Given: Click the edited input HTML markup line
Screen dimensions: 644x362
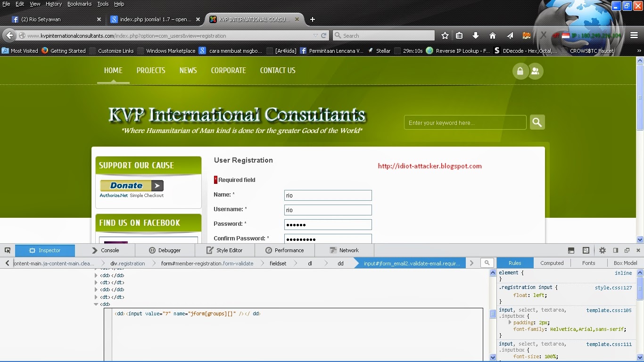Looking at the screenshot, I should [x=187, y=313].
